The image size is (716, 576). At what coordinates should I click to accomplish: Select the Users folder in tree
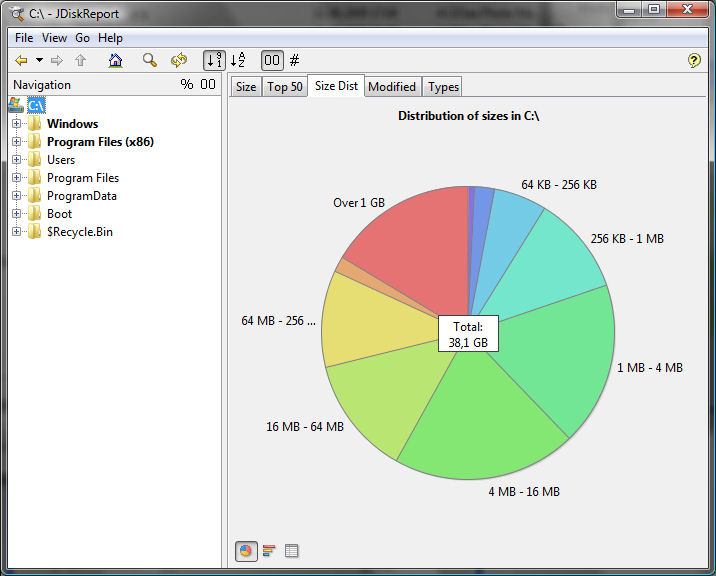tap(61, 159)
